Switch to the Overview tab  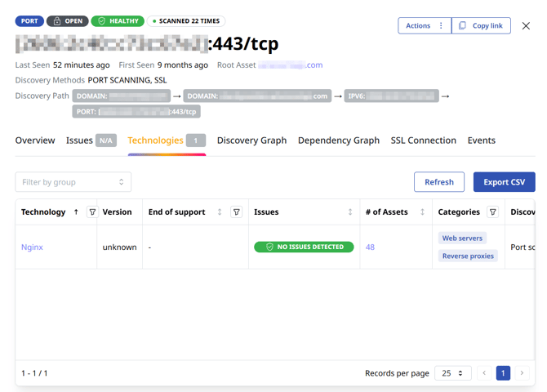click(x=35, y=140)
